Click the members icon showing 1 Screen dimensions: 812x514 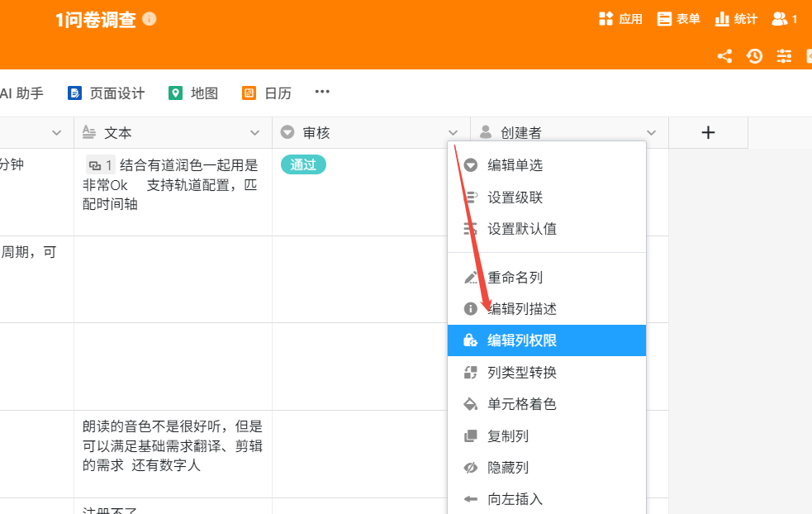[779, 19]
